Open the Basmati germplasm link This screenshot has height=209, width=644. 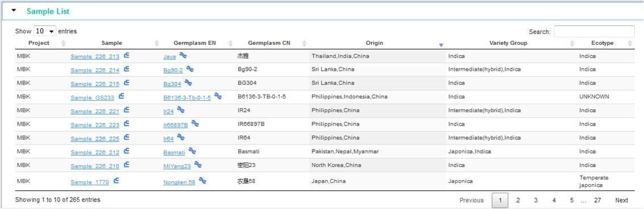(174, 153)
